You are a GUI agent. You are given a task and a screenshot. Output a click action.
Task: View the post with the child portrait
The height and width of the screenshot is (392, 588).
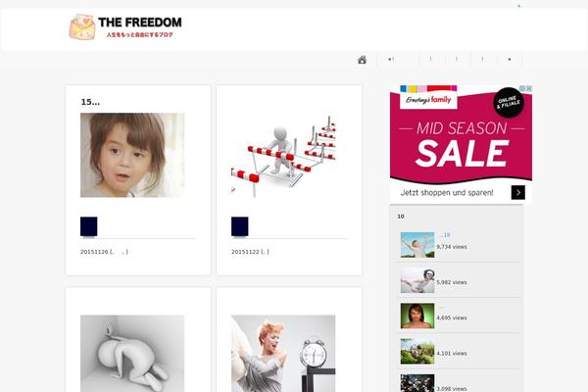[x=132, y=155]
